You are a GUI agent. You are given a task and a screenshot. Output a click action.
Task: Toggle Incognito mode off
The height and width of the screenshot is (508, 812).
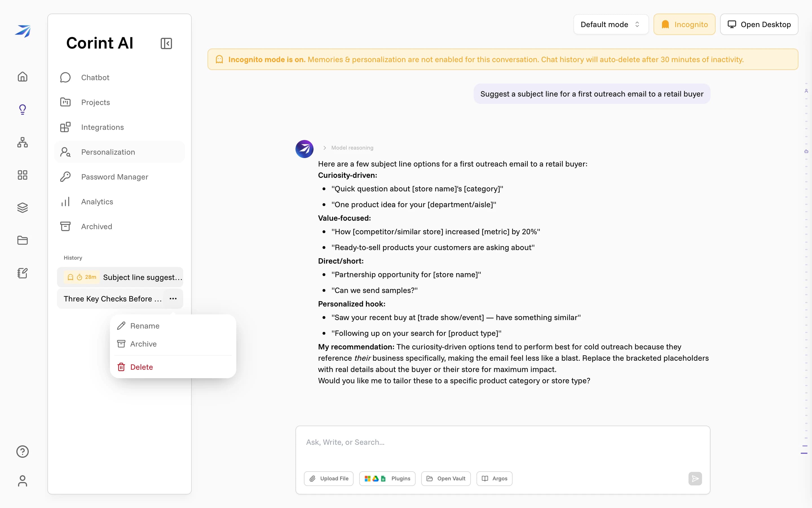tap(684, 24)
